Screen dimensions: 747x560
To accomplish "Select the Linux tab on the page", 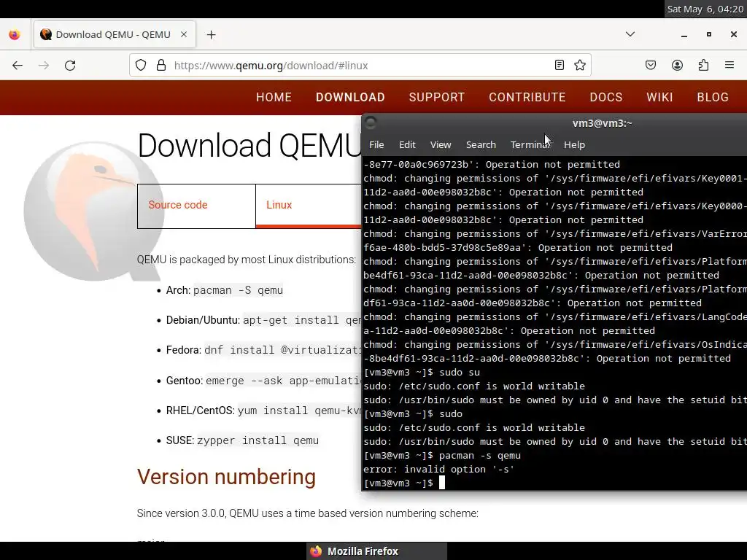I will (x=309, y=206).
